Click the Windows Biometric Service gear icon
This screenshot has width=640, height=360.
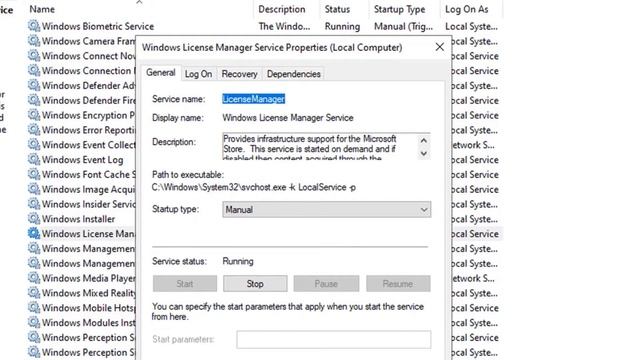click(34, 26)
